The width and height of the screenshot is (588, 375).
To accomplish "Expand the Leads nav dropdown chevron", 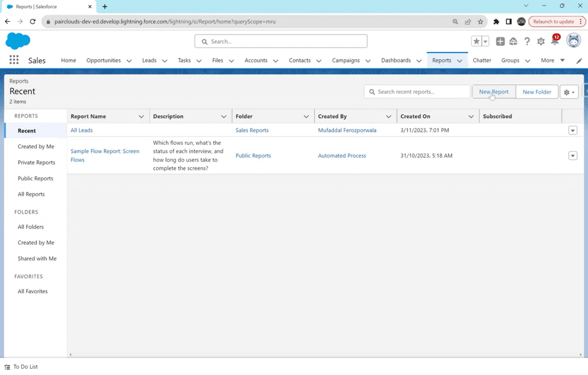I will click(x=165, y=61).
